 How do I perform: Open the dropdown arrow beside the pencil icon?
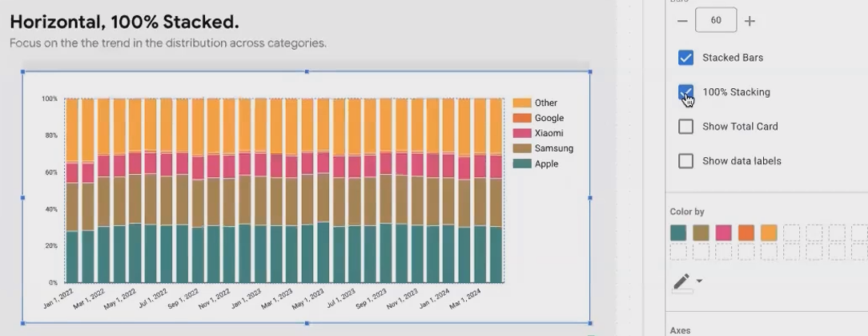coord(699,281)
